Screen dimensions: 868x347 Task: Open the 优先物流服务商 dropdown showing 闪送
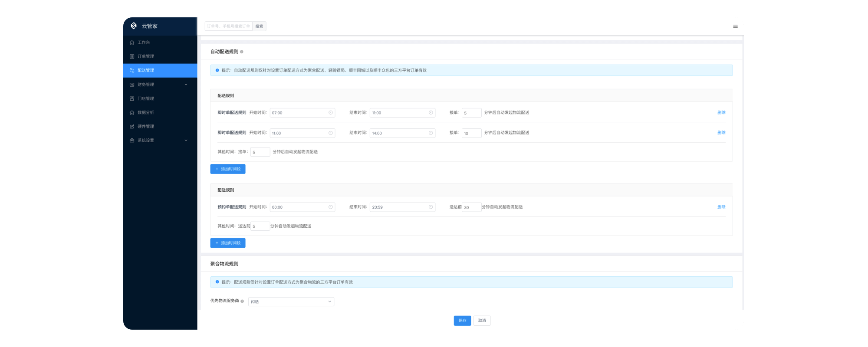291,301
